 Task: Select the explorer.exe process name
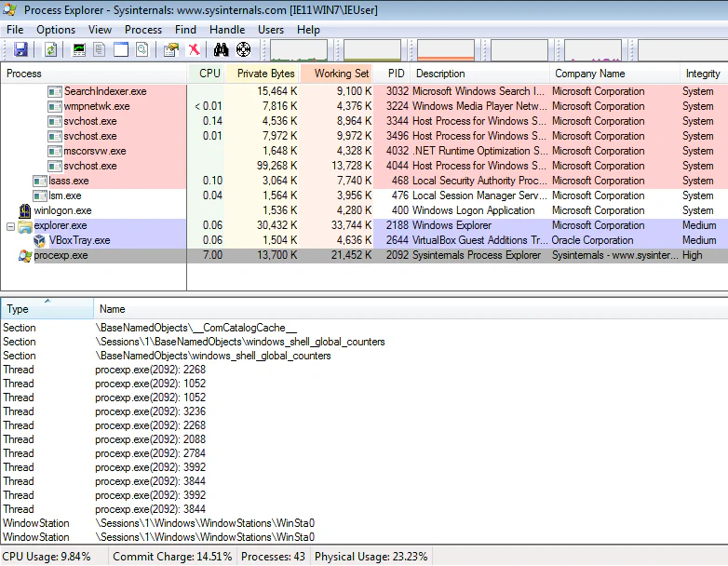[61, 225]
